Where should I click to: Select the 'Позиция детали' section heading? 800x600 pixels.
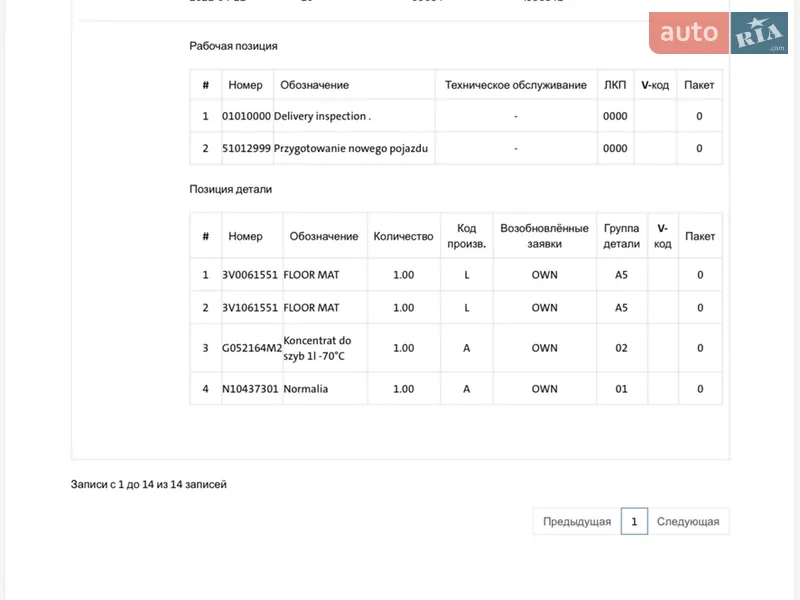(231, 189)
